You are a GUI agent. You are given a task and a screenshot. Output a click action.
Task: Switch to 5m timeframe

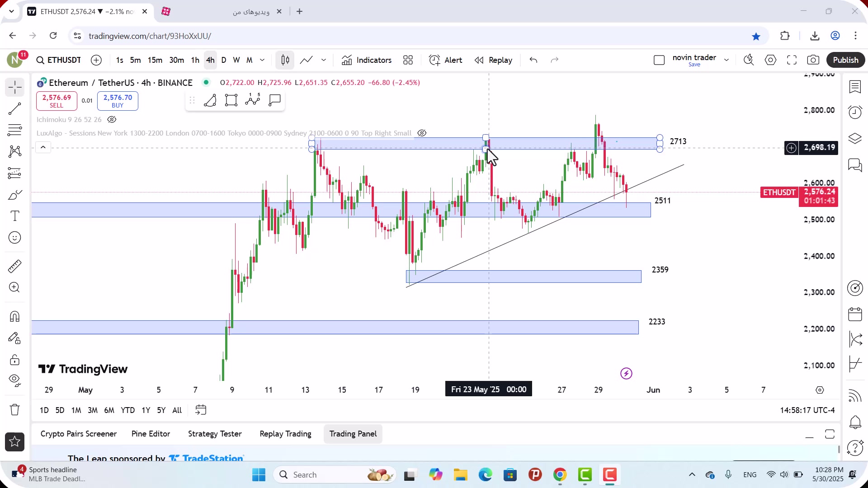pos(135,60)
